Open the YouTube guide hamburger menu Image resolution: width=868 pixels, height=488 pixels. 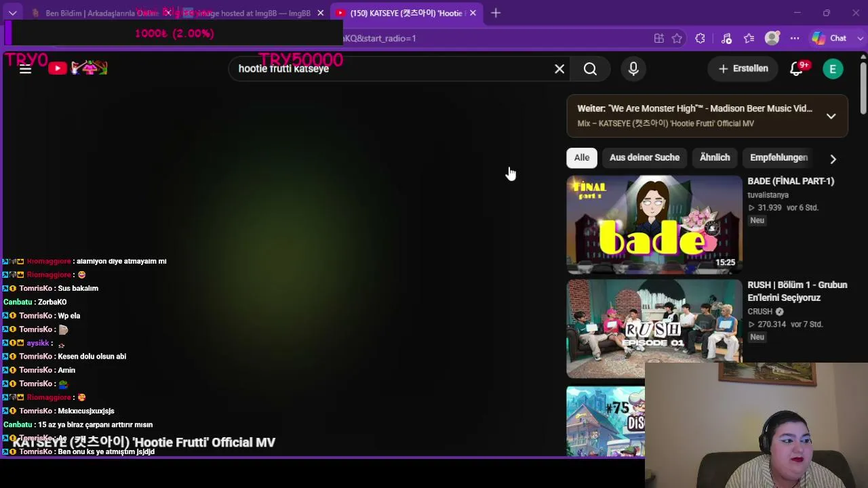(x=25, y=68)
